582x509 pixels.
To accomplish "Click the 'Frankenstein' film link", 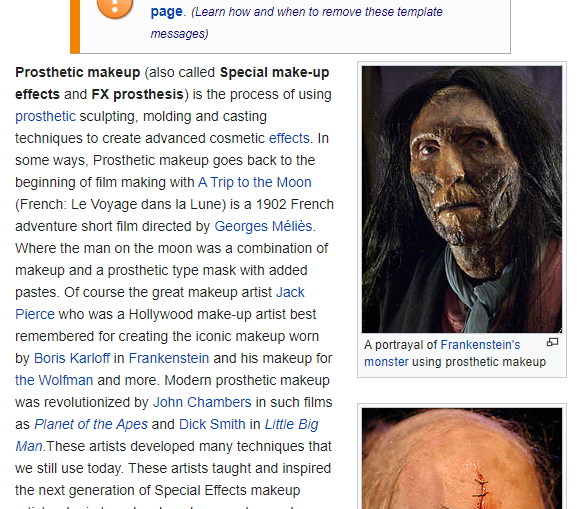I will click(x=169, y=358).
